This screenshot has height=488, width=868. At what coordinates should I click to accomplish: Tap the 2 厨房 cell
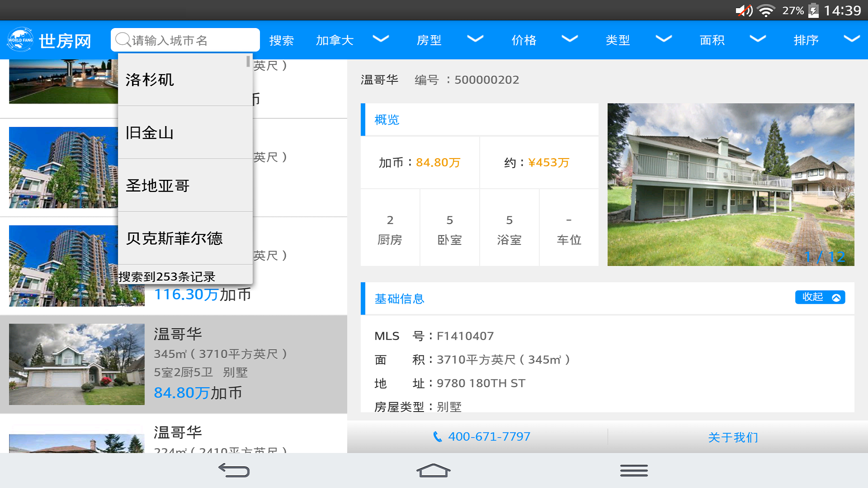tap(390, 228)
